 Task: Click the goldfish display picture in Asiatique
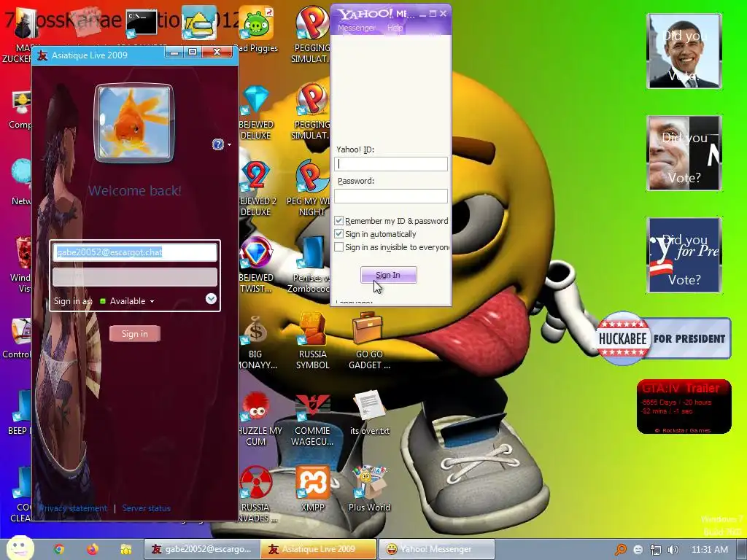[x=134, y=122]
